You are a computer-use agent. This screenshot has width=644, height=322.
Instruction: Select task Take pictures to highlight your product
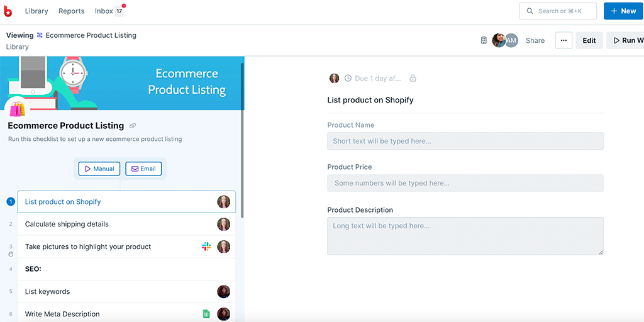[x=126, y=247]
